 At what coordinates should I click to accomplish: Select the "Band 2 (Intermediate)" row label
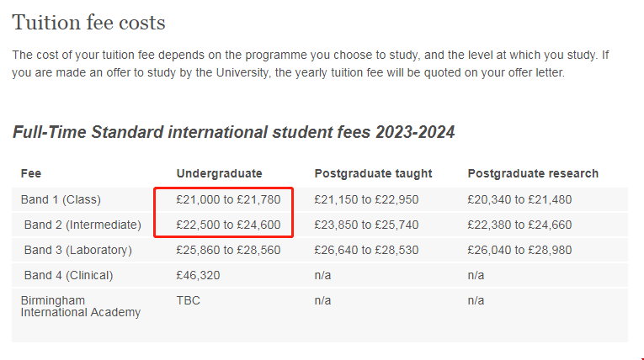(x=82, y=225)
